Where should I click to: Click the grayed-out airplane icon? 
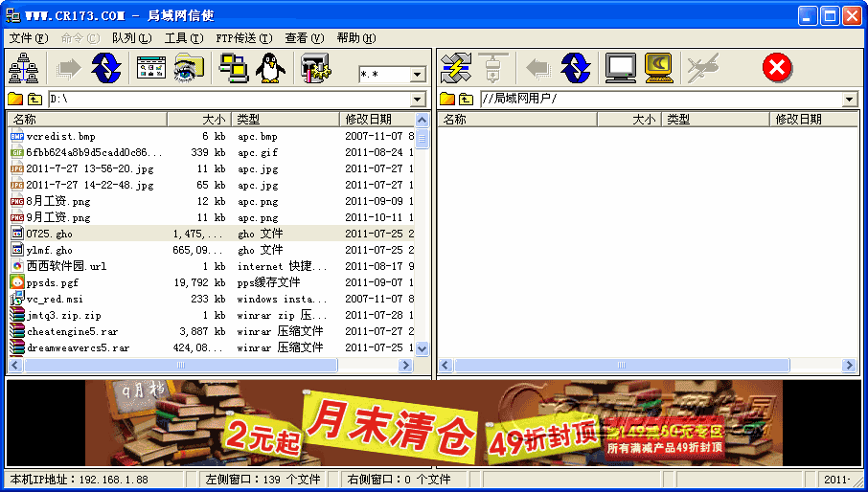click(x=703, y=68)
